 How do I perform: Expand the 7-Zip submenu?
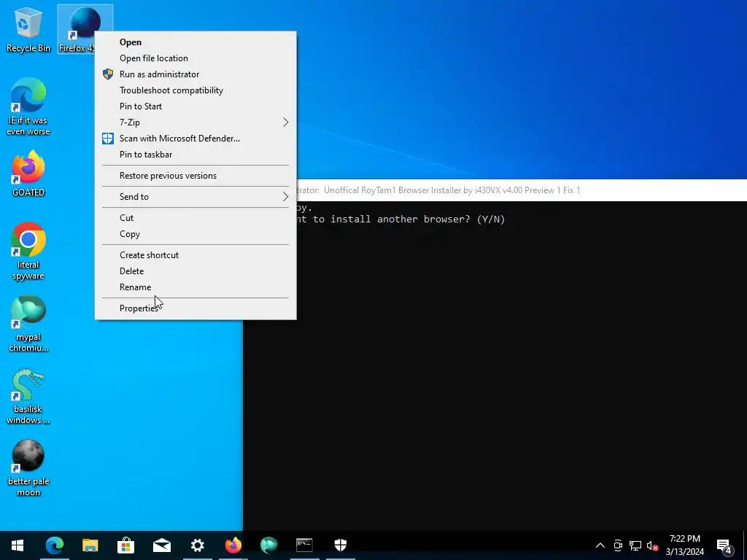pyautogui.click(x=196, y=122)
